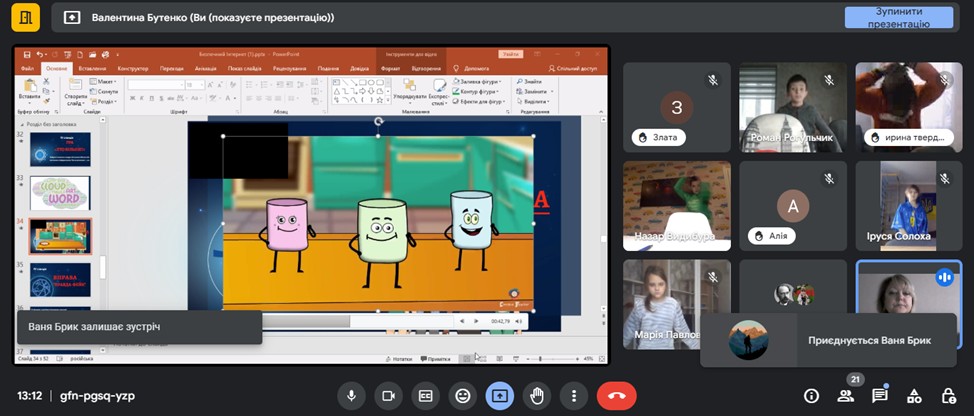Switch to the Відтворення ribbon tab
Image resolution: width=974 pixels, height=416 pixels.
[x=427, y=68]
